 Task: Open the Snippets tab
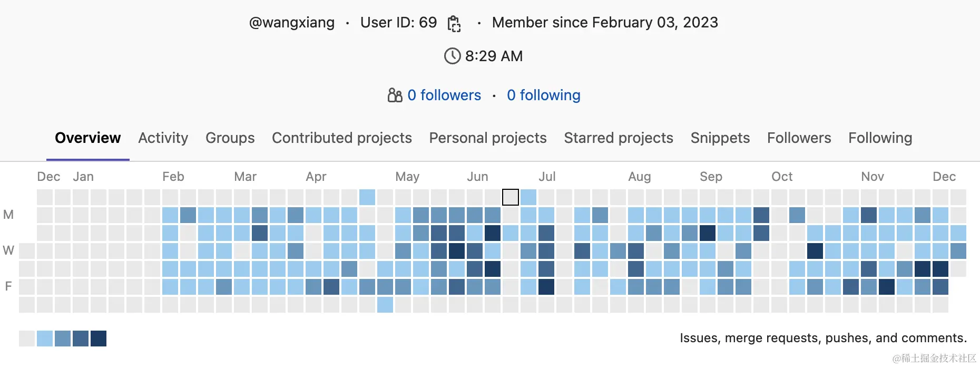[x=720, y=138]
